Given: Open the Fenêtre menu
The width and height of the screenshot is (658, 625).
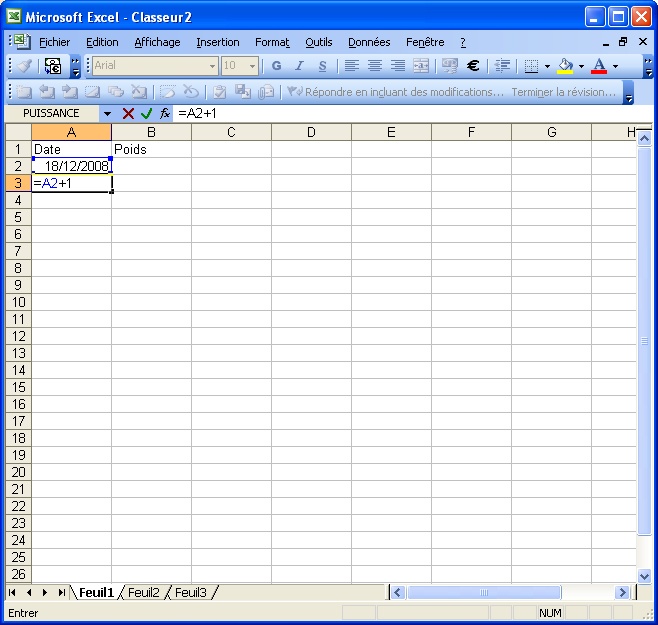Looking at the screenshot, I should pos(425,42).
